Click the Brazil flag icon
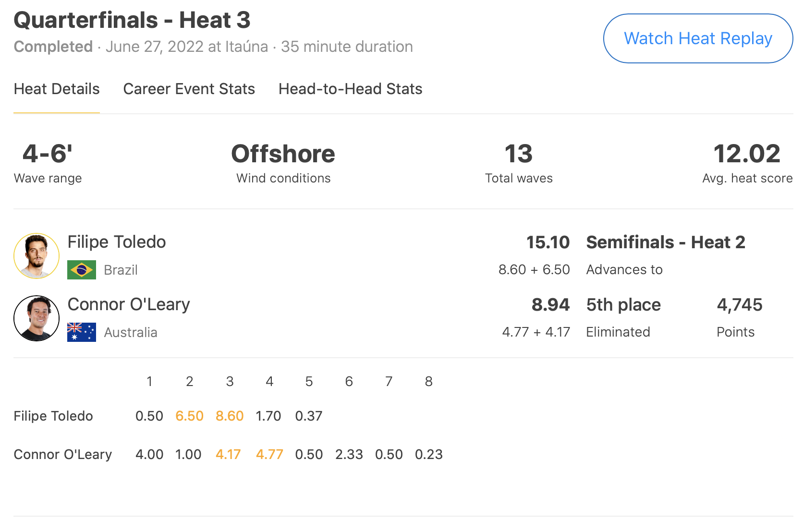 (82, 270)
